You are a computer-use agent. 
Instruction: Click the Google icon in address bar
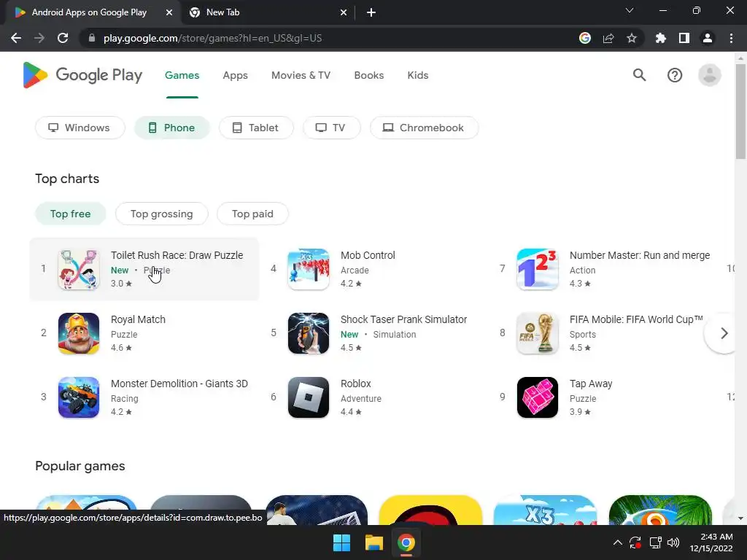[585, 38]
